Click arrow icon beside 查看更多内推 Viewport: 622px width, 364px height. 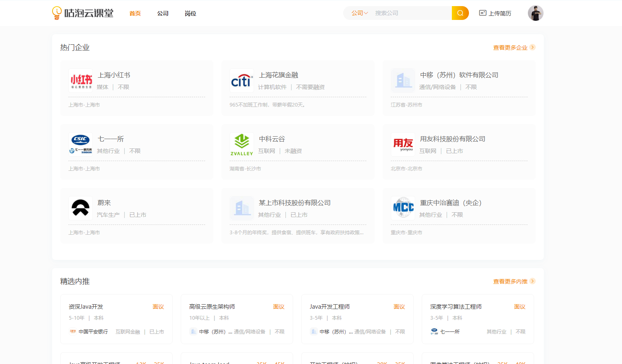pos(532,281)
